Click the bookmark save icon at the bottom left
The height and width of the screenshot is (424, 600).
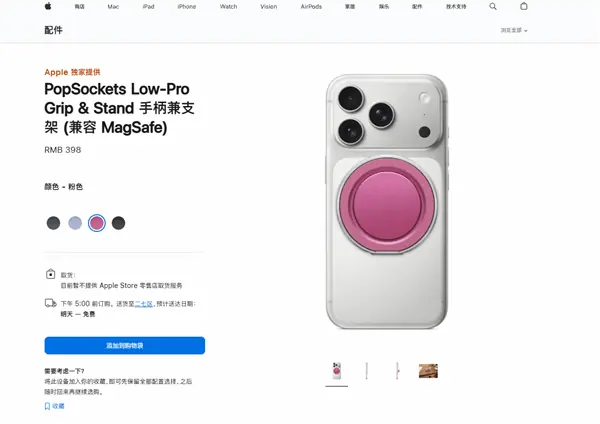[x=47, y=406]
